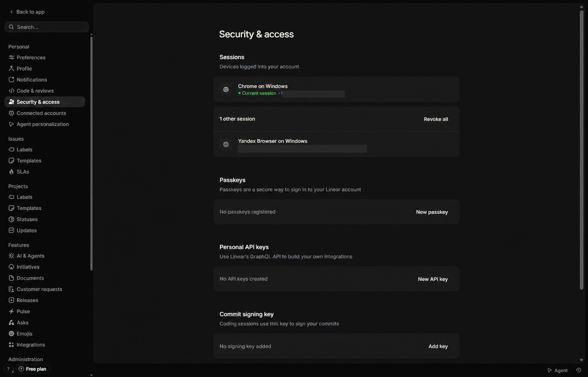The image size is (588, 377).
Task: Click the Code & reviews brackets icon
Action: [12, 91]
